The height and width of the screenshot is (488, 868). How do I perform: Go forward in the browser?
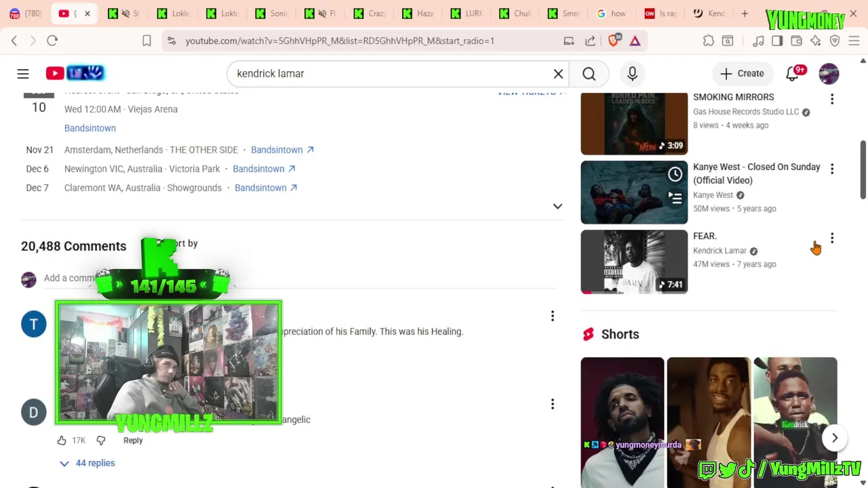point(33,41)
